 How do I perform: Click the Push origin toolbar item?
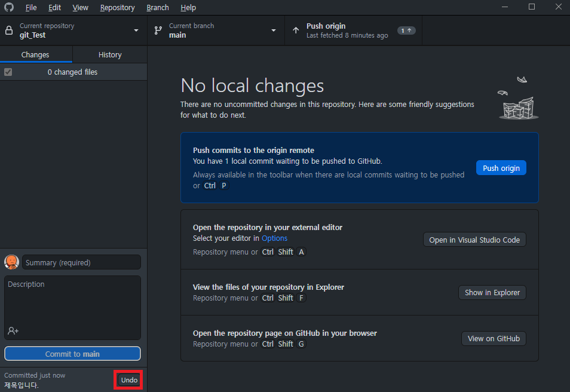click(353, 30)
